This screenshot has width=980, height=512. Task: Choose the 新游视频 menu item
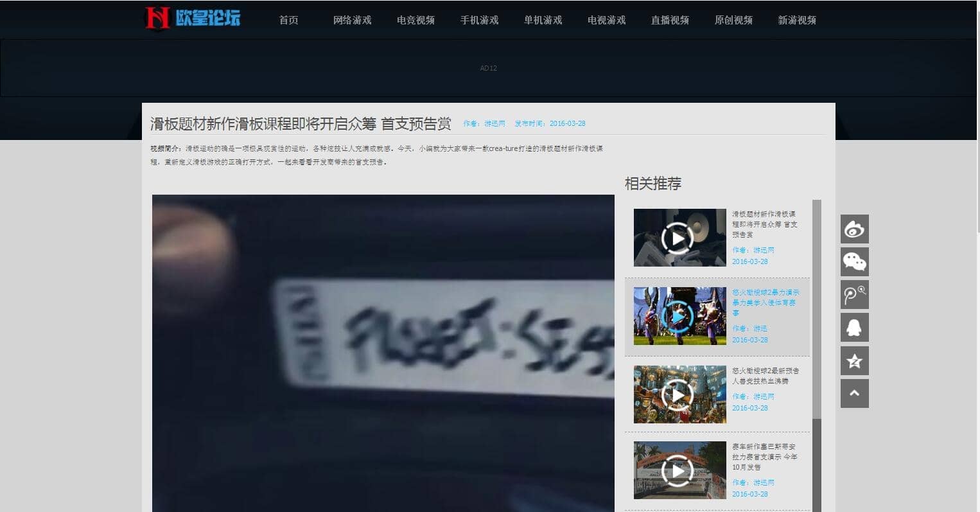tap(798, 20)
